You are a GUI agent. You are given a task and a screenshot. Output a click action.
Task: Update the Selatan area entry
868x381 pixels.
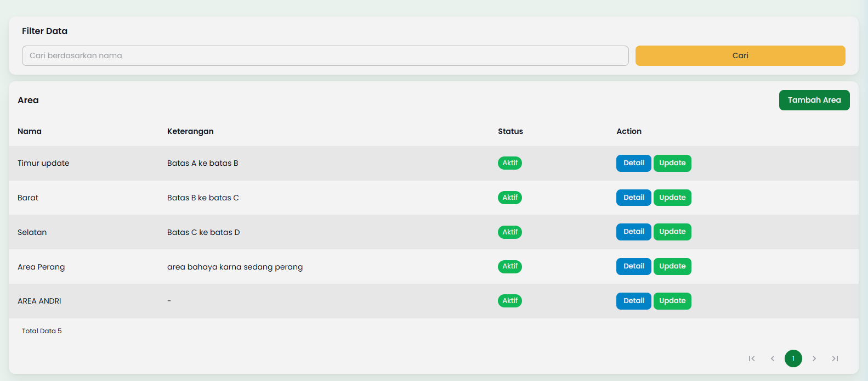pos(672,232)
